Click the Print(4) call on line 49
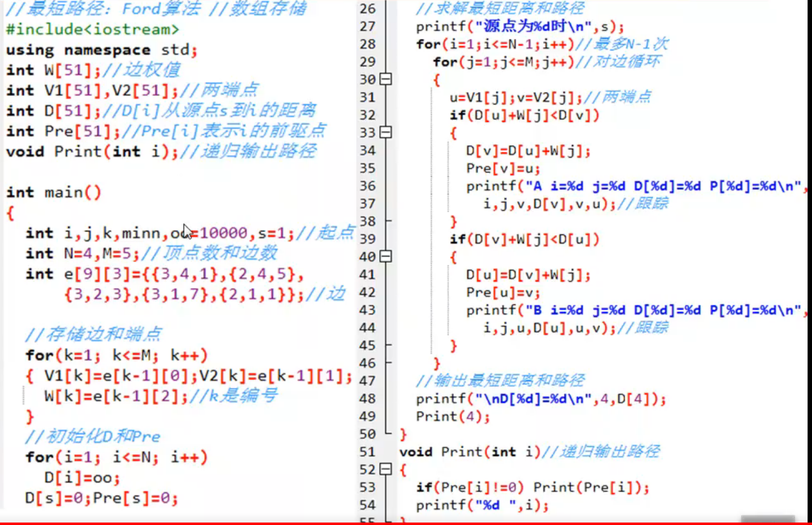 [x=451, y=416]
